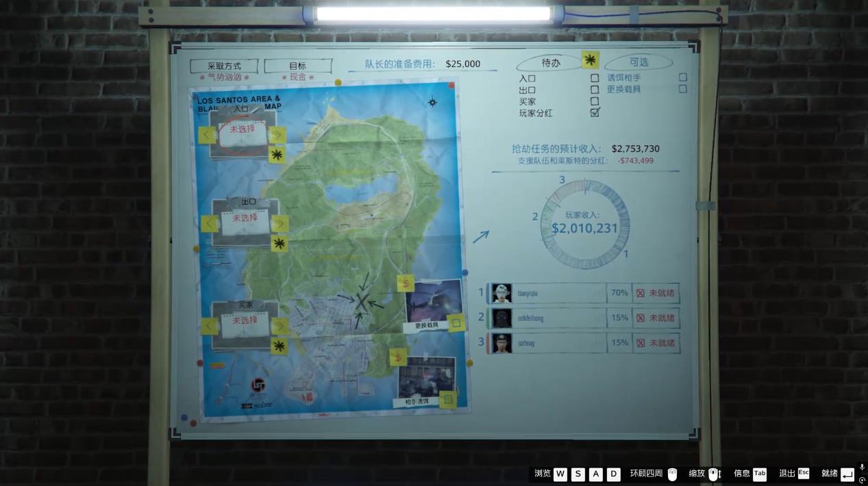Image resolution: width=868 pixels, height=486 pixels.
Task: Tick the yellow checkbox note on 更换载具 photo
Action: [x=456, y=323]
